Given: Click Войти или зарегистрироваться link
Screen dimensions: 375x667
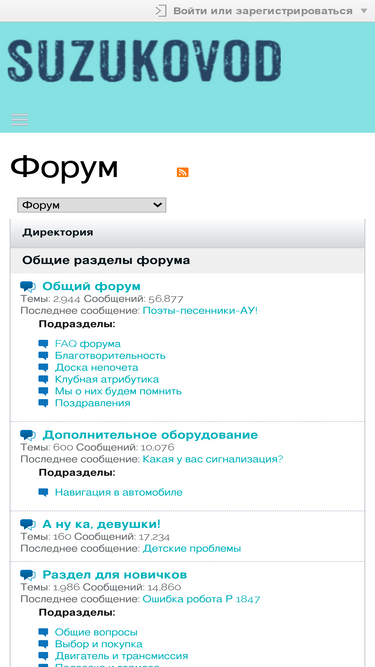Looking at the screenshot, I should (x=263, y=11).
